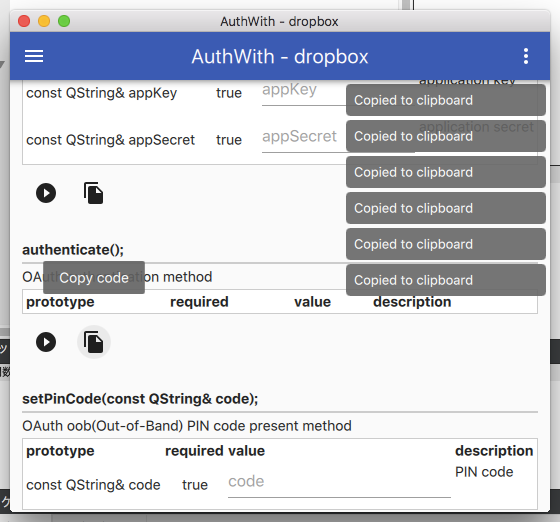Click 'description' header in setPinCode table

click(x=494, y=451)
